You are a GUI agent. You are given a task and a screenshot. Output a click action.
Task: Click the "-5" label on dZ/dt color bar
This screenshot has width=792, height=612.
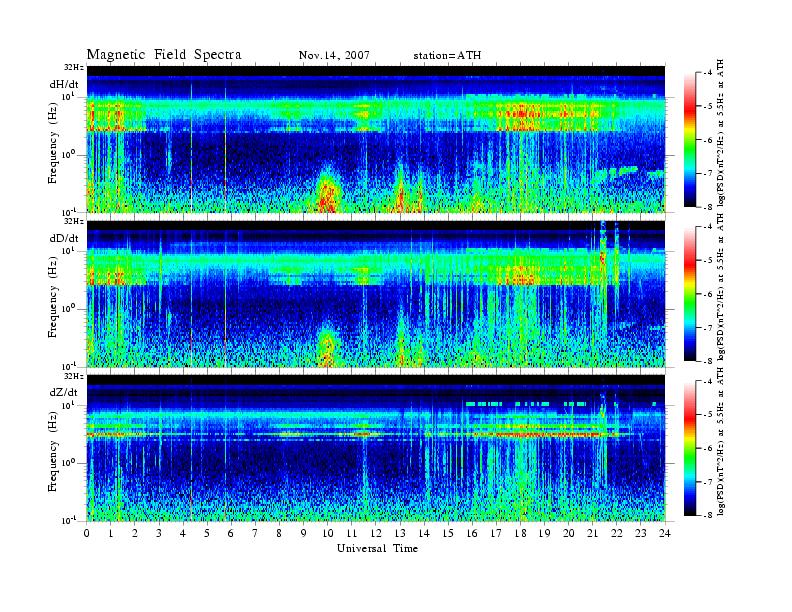[x=708, y=415]
